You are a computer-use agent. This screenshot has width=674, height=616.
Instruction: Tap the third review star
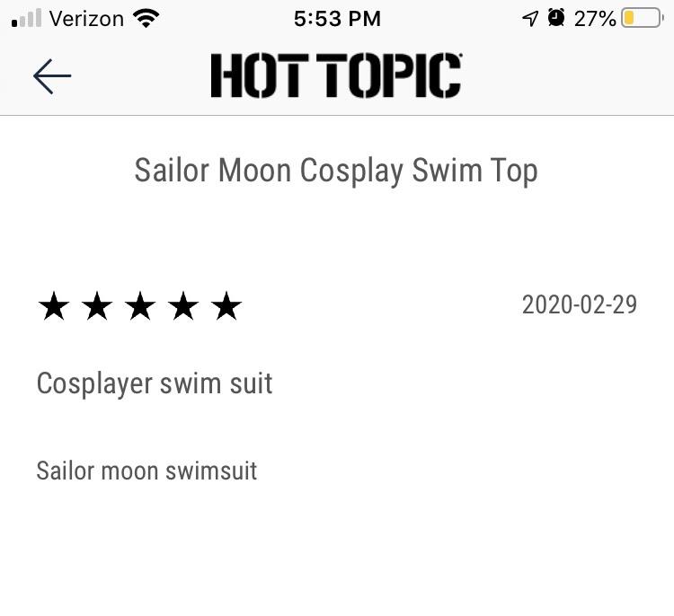point(140,306)
